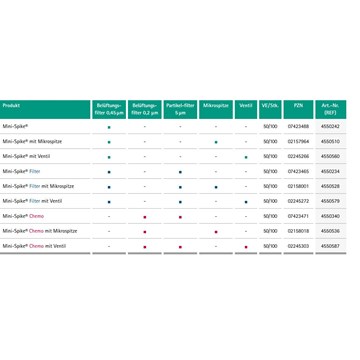This screenshot has height=360, width=360.
Task: Click green Mikrospitze dot in Mini-Spike mit Mikrospitze row
Action: click(x=216, y=142)
